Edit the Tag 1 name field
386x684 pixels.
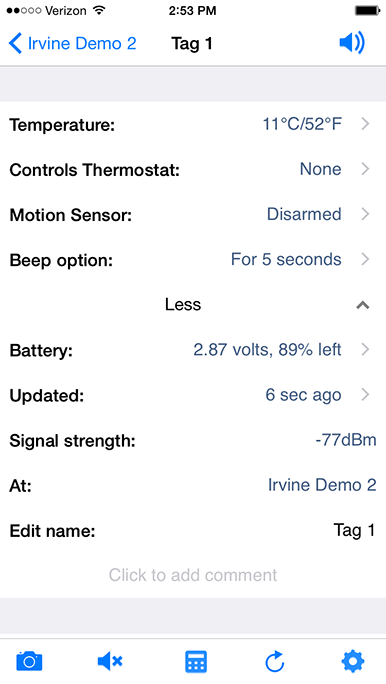click(354, 530)
